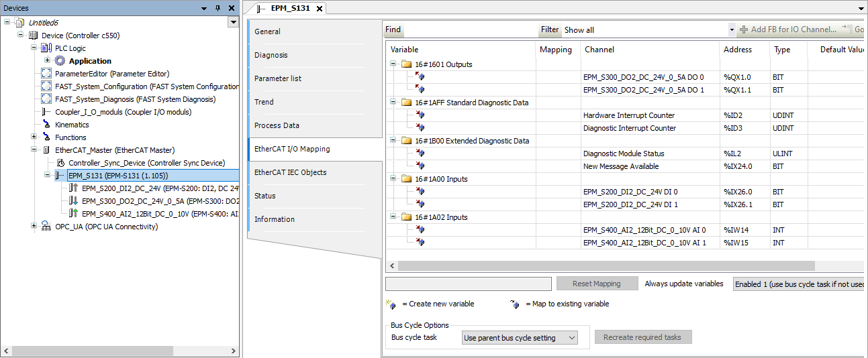Collapse the 16#1601 Outputs group
The height and width of the screenshot is (358, 868).
pos(393,64)
